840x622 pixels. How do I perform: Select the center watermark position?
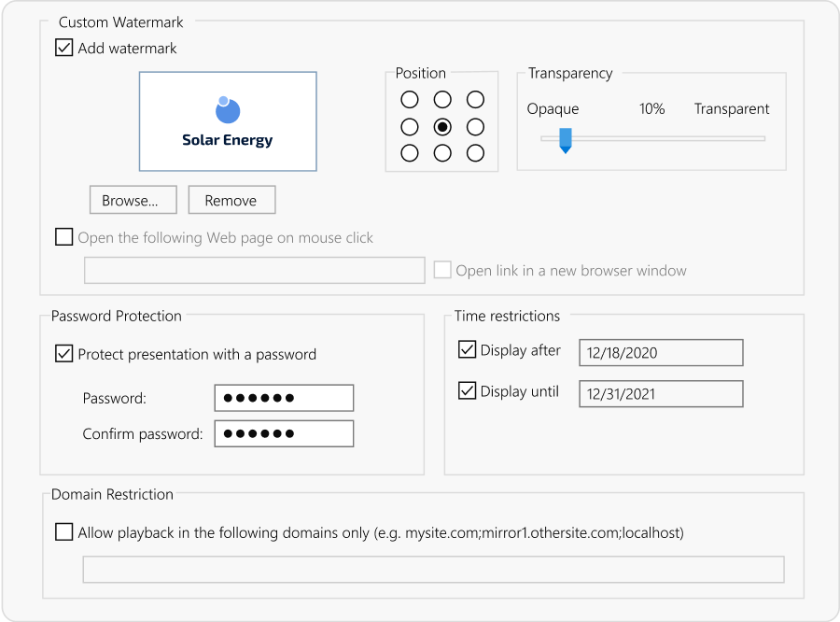point(441,126)
